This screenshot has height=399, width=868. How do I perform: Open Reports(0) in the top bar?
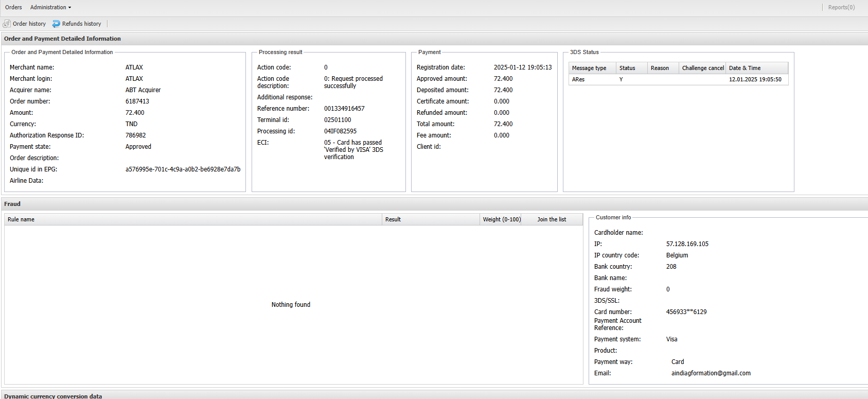[841, 7]
